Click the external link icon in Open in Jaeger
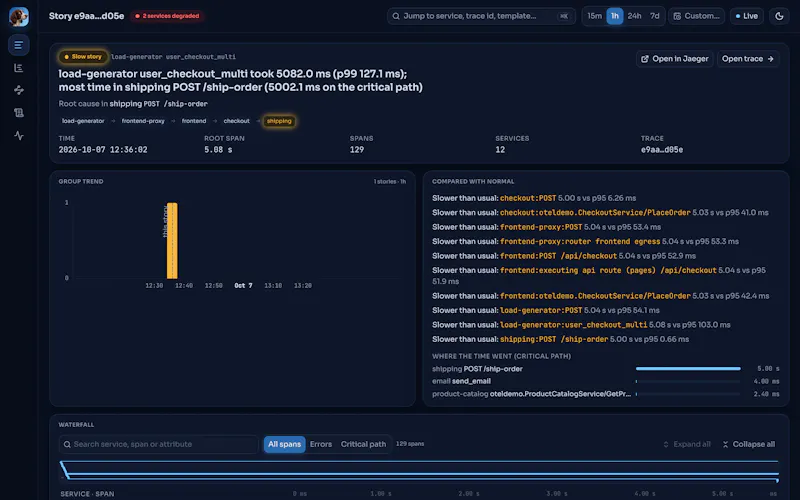 [x=645, y=59]
